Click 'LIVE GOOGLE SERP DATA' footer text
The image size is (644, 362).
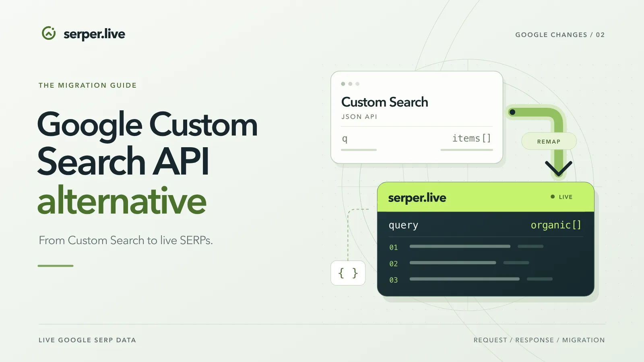coord(87,340)
